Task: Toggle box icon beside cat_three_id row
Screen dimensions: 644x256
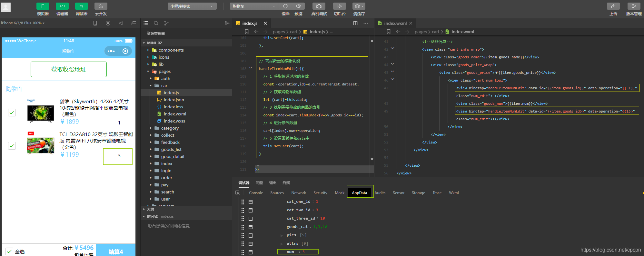Action: (x=251, y=219)
